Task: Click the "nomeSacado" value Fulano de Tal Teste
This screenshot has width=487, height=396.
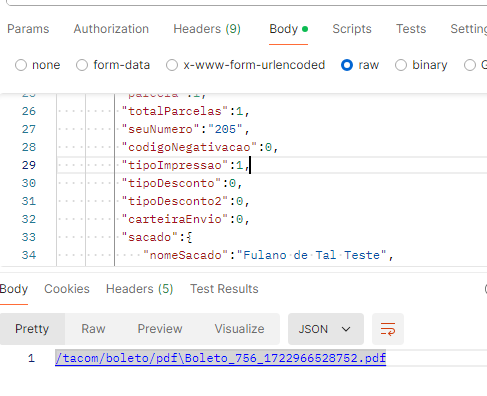Action: coord(312,255)
